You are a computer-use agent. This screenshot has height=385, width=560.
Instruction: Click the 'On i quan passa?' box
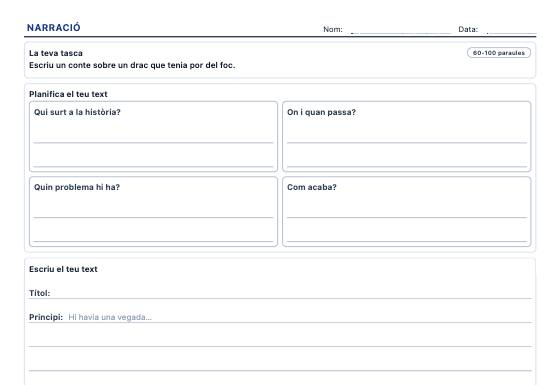pos(406,136)
